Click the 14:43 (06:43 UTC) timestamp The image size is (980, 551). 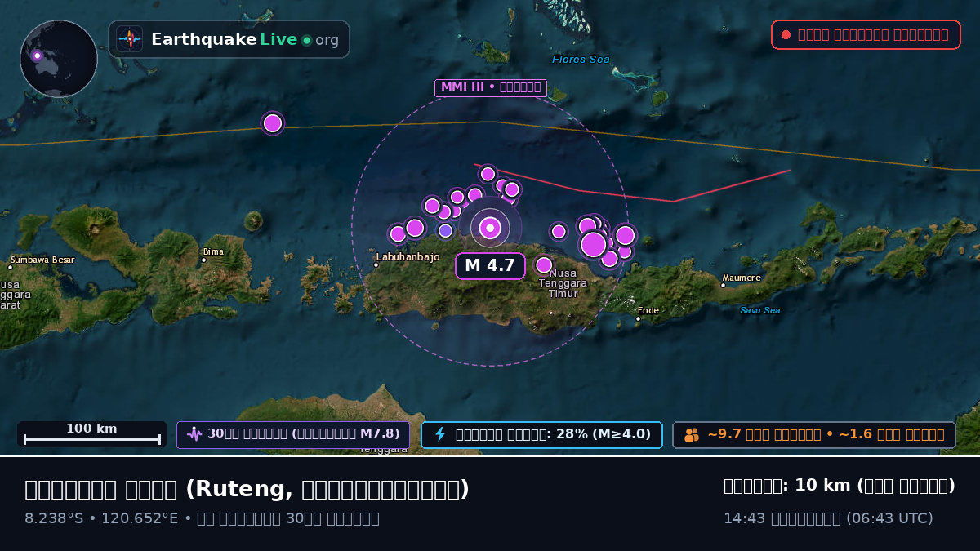click(x=828, y=518)
